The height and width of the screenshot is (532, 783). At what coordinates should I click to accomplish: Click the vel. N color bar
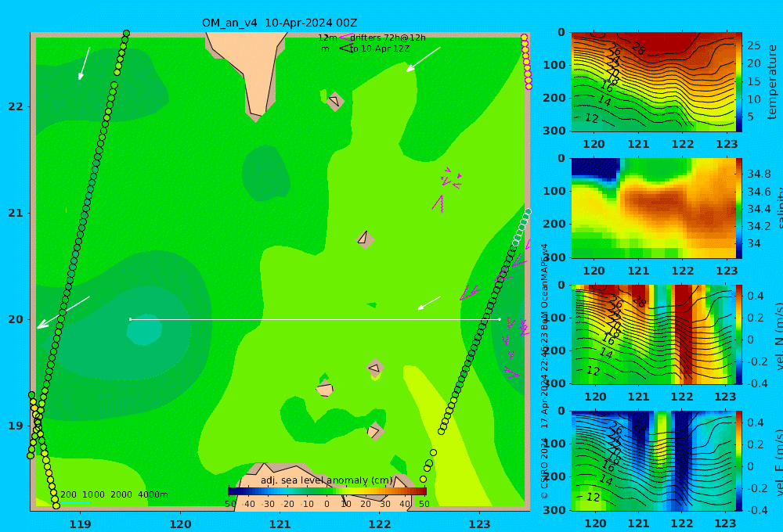coord(738,334)
